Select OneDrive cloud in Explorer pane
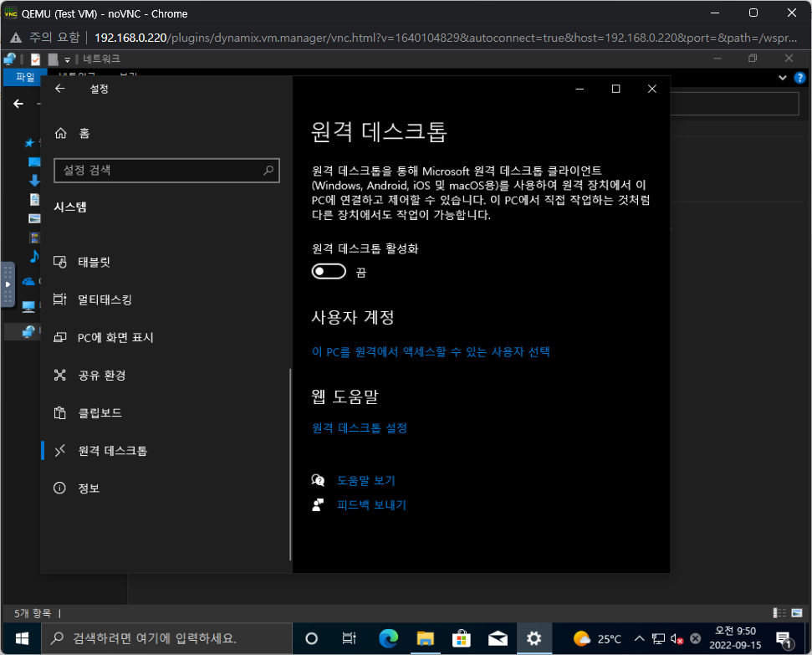Image resolution: width=812 pixels, height=655 pixels. point(28,281)
